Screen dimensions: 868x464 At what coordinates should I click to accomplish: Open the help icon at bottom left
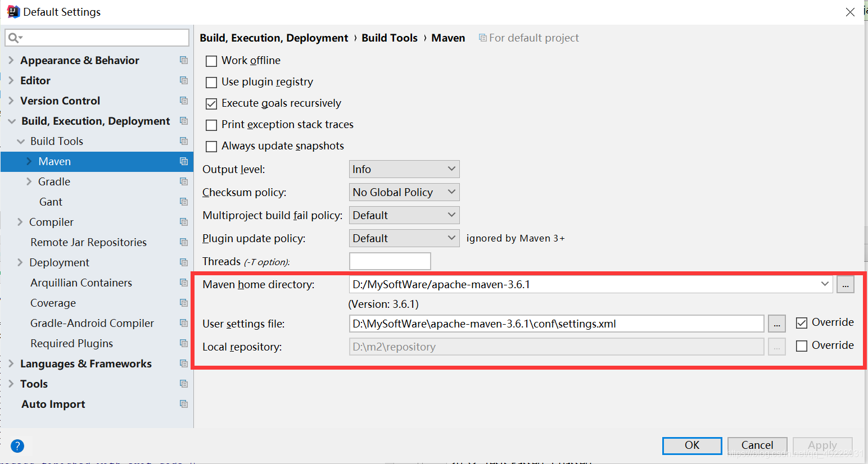(x=17, y=445)
